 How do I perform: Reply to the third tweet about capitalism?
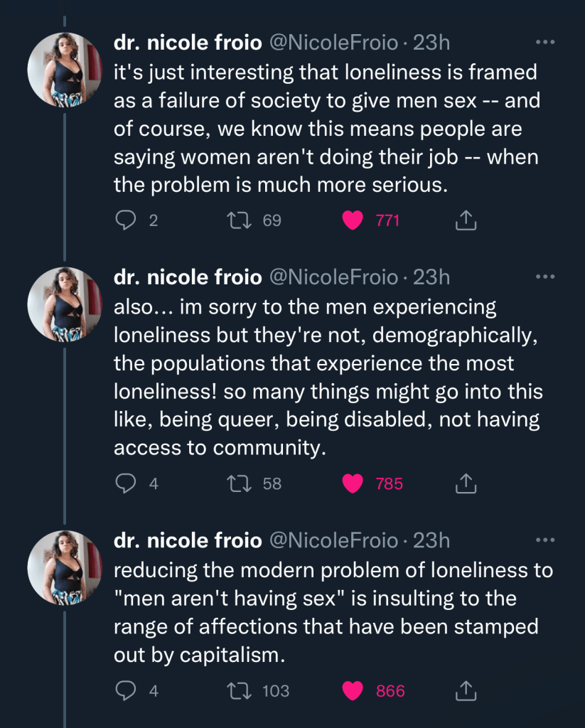tap(126, 690)
